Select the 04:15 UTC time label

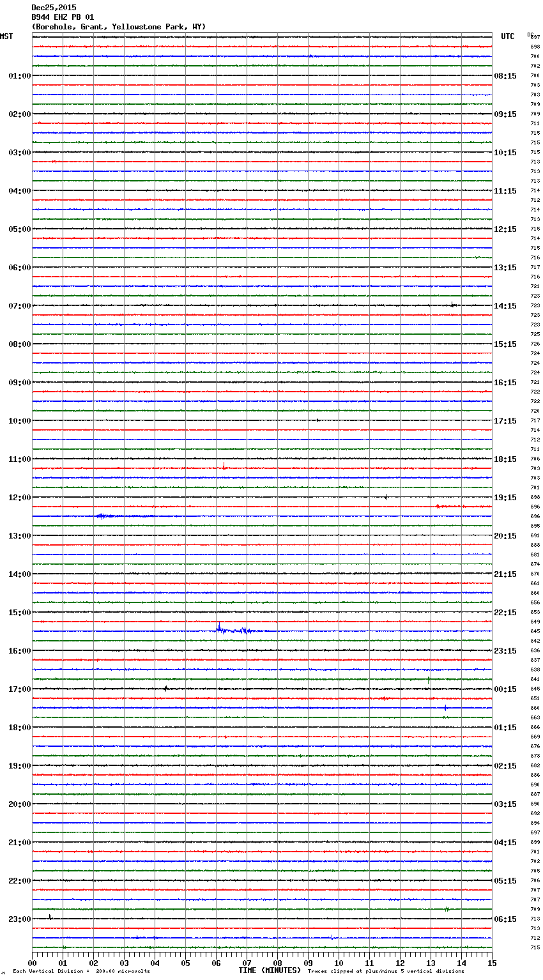pos(505,843)
